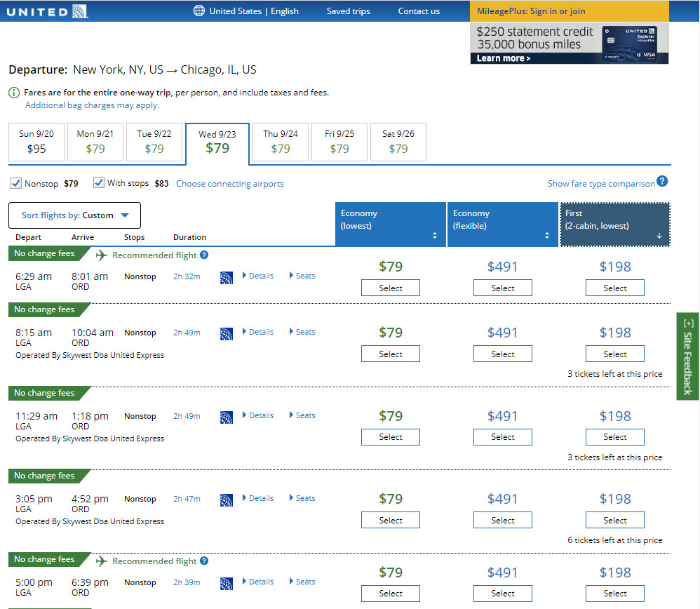Open the Site Feedback side tab
700x609 pixels.
point(688,356)
